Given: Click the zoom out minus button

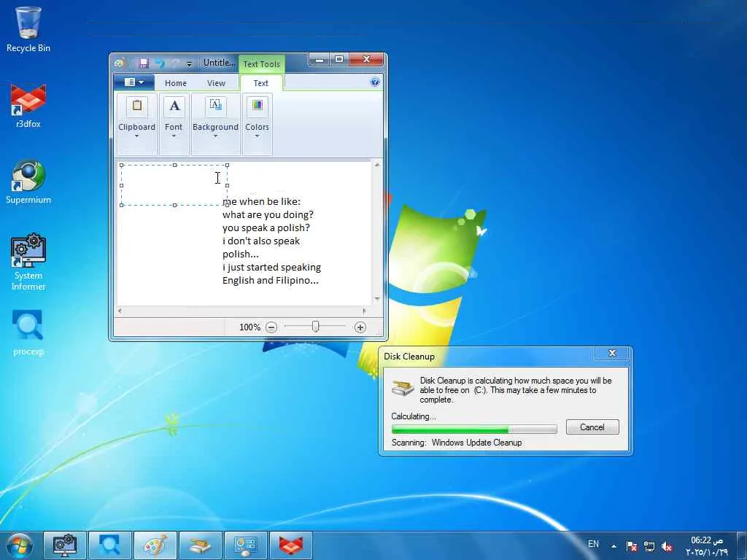Looking at the screenshot, I should point(271,327).
